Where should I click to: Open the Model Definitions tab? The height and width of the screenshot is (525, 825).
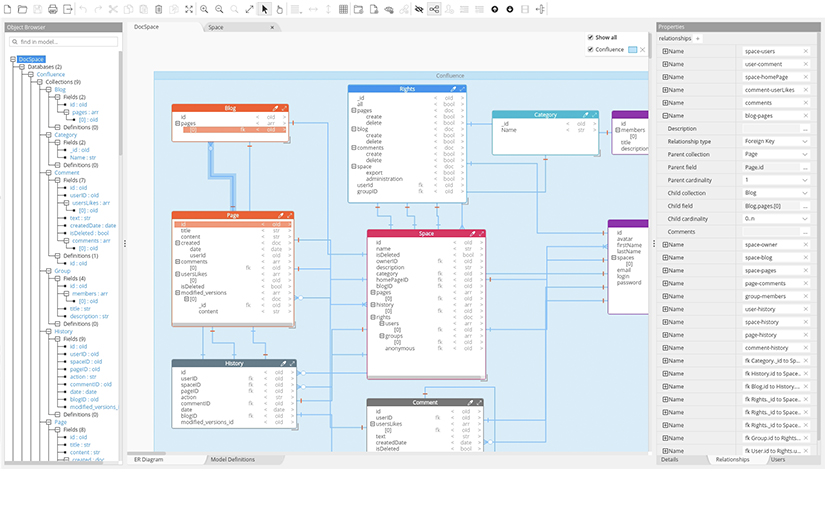[x=233, y=459]
